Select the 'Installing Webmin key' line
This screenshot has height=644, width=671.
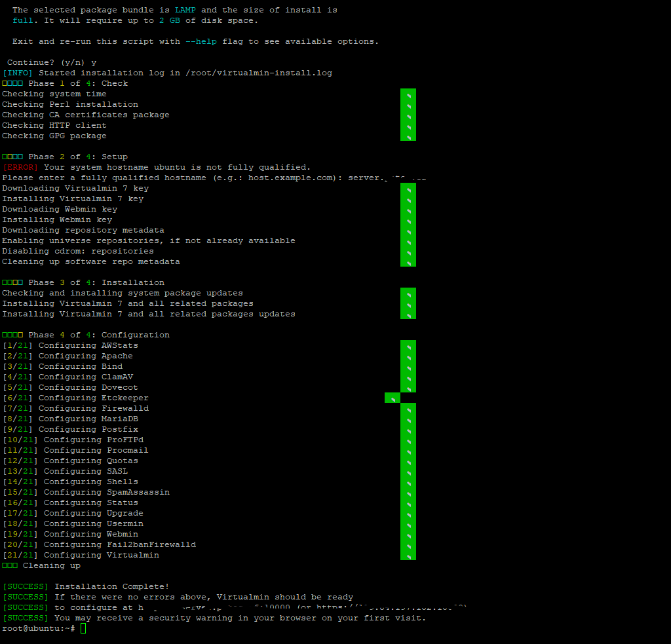click(x=57, y=219)
